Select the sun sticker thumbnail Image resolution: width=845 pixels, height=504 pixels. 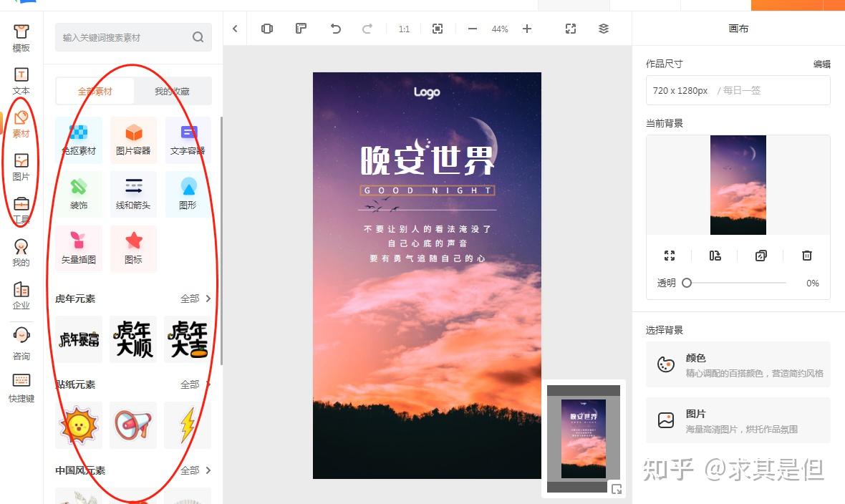(x=79, y=425)
